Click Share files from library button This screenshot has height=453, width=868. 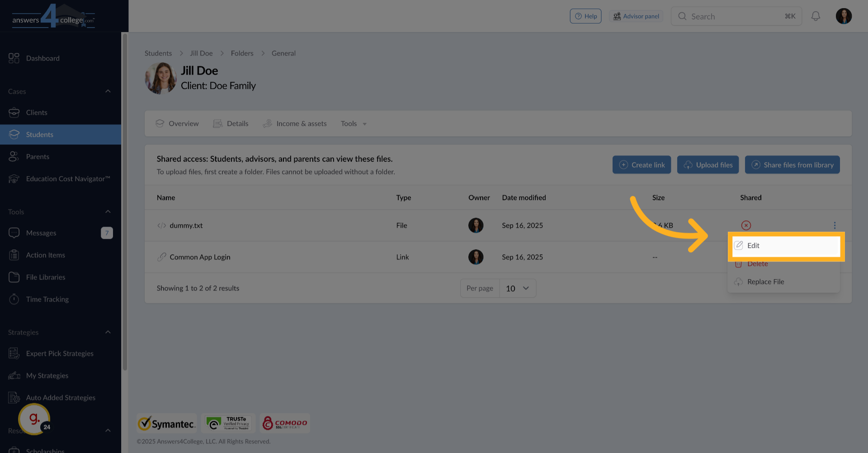(x=793, y=165)
